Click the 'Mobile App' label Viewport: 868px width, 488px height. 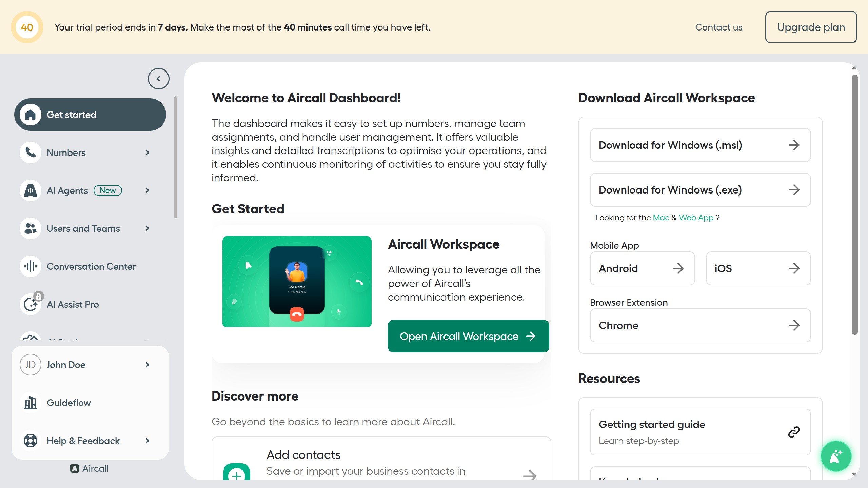(x=614, y=245)
